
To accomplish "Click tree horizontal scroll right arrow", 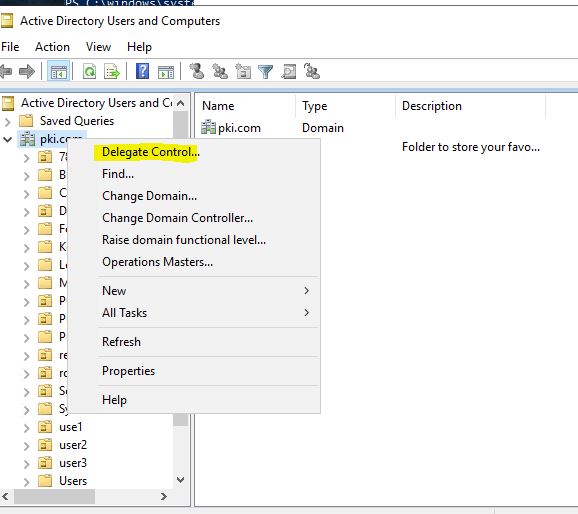I will pyautogui.click(x=164, y=497).
